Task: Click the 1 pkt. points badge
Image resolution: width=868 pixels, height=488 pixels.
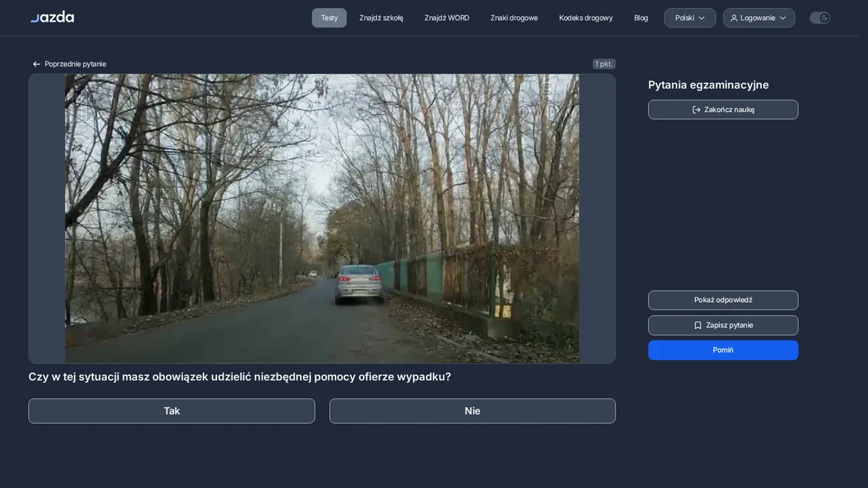Action: click(x=604, y=64)
